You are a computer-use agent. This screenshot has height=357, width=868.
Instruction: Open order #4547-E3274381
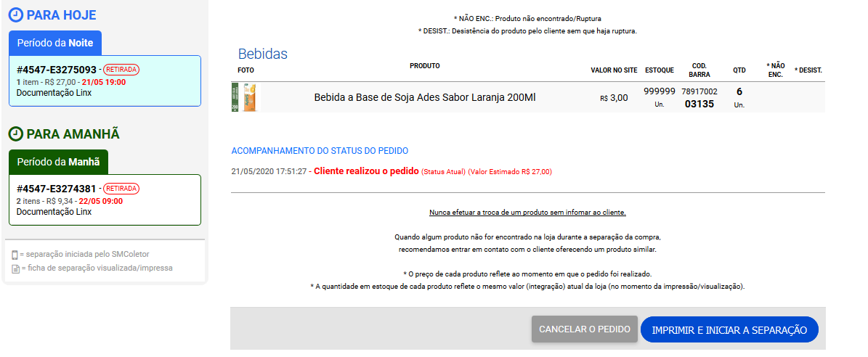pyautogui.click(x=105, y=200)
